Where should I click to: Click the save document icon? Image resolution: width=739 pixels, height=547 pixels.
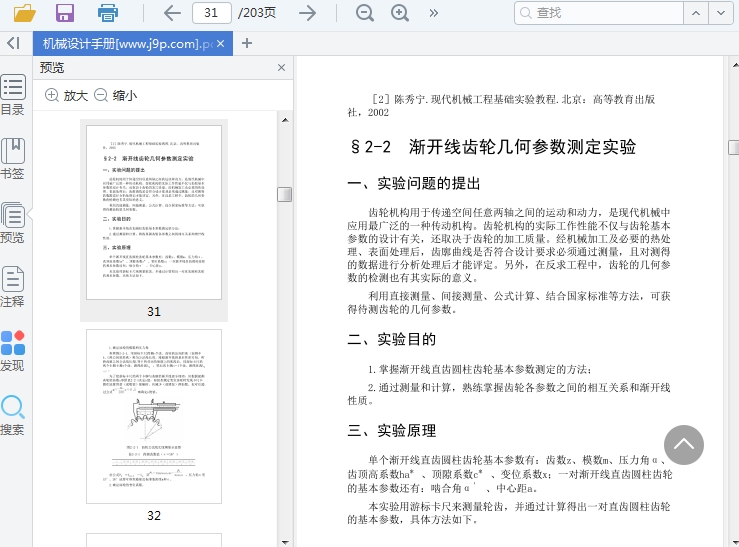pos(65,13)
